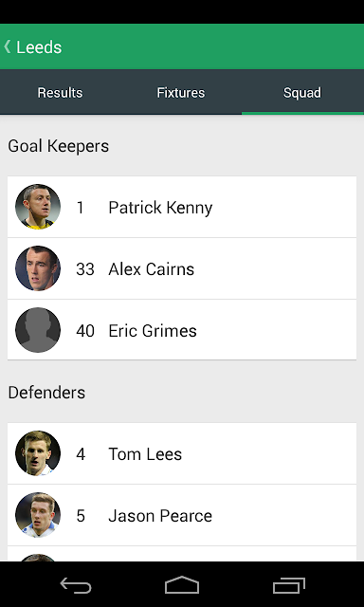
Task: Tap Tom Lees' player photo
Action: point(38,453)
